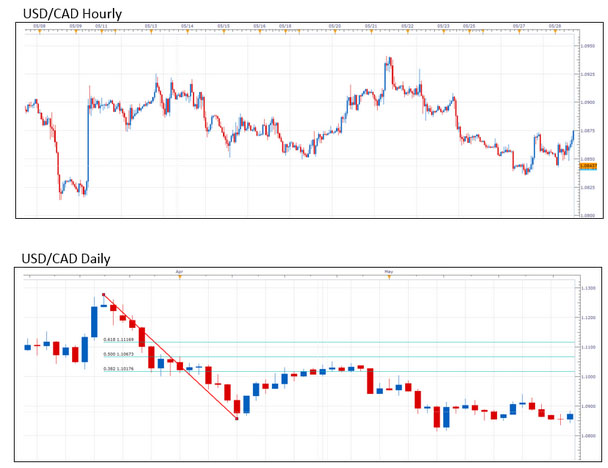Click the 1.1100 price label on the daily axis

589,347
